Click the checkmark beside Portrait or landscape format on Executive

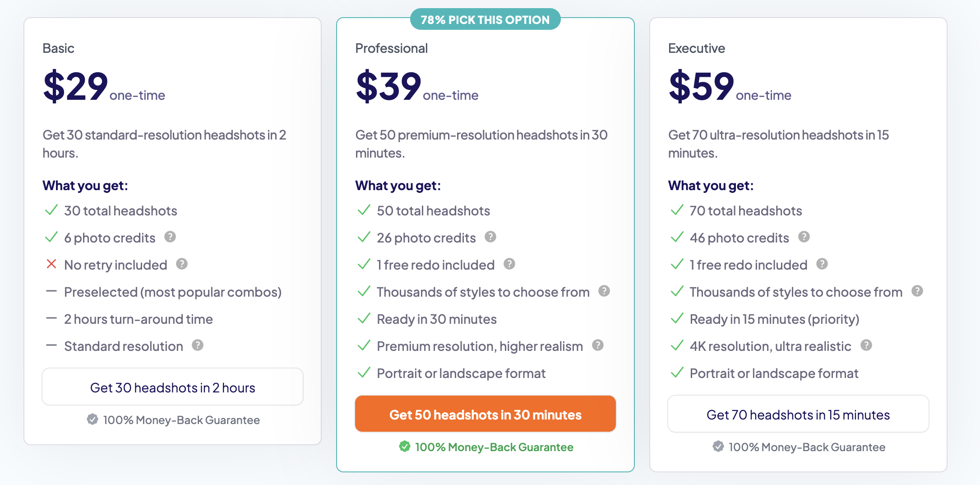point(677,373)
